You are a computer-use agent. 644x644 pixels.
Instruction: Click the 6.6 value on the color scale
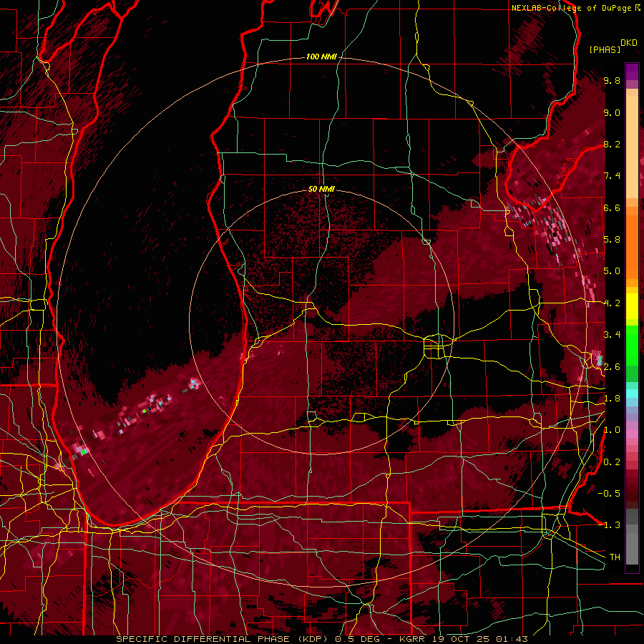pos(612,208)
